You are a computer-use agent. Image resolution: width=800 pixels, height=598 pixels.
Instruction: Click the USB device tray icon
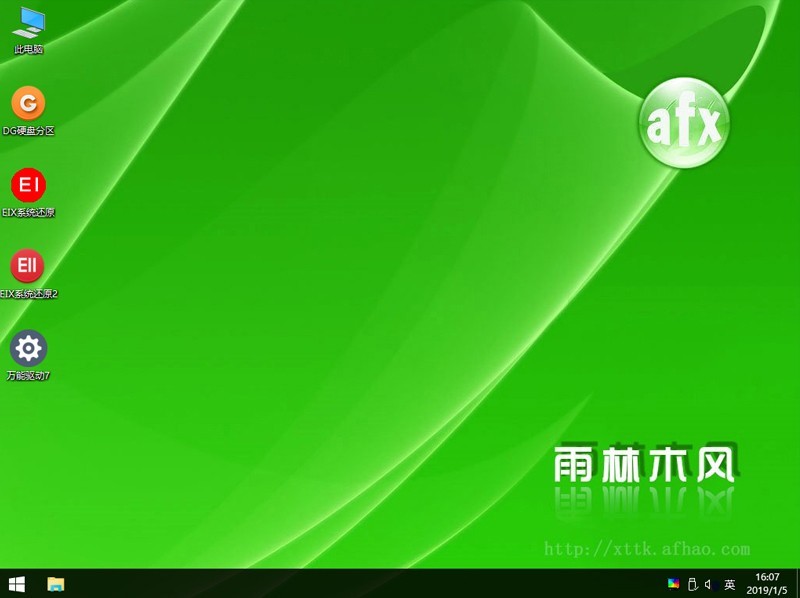coord(692,584)
